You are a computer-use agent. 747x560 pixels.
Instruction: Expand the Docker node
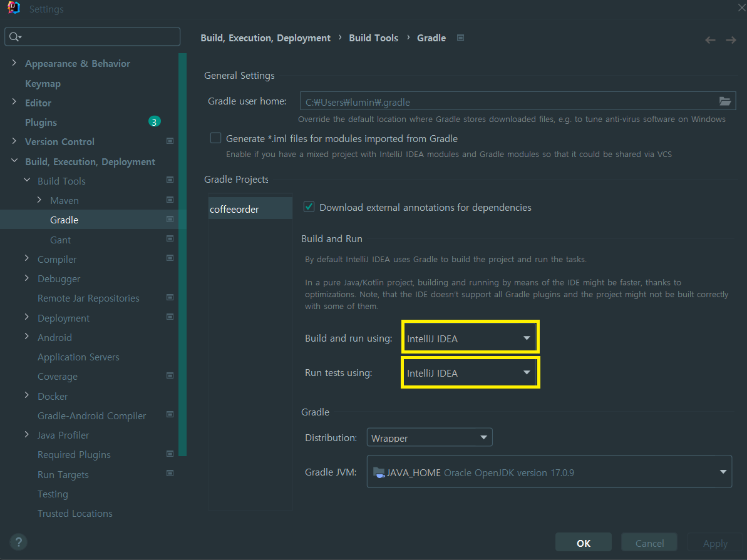(x=27, y=395)
